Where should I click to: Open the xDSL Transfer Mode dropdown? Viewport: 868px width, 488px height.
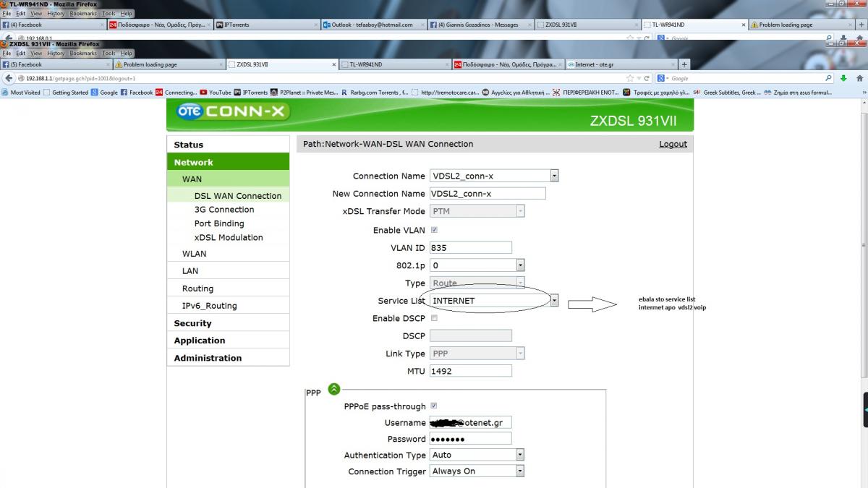pos(477,211)
